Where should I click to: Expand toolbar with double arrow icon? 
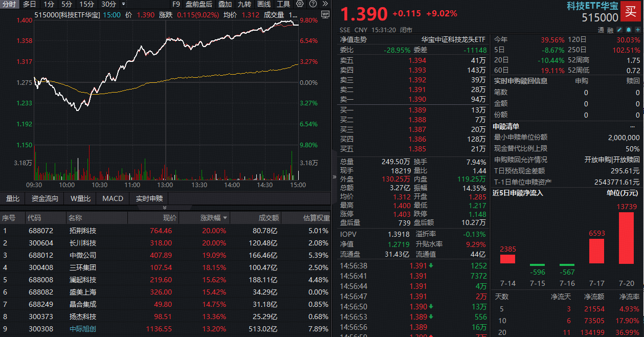point(325,4)
